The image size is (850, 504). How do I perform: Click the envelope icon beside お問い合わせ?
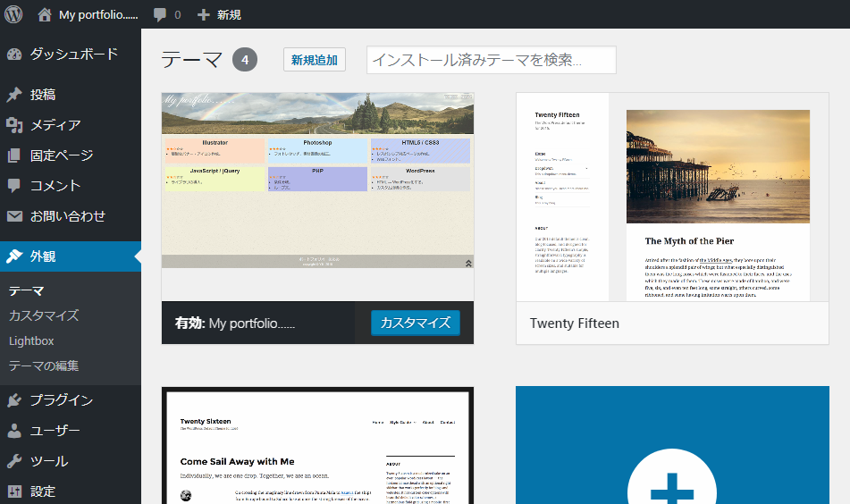(14, 216)
